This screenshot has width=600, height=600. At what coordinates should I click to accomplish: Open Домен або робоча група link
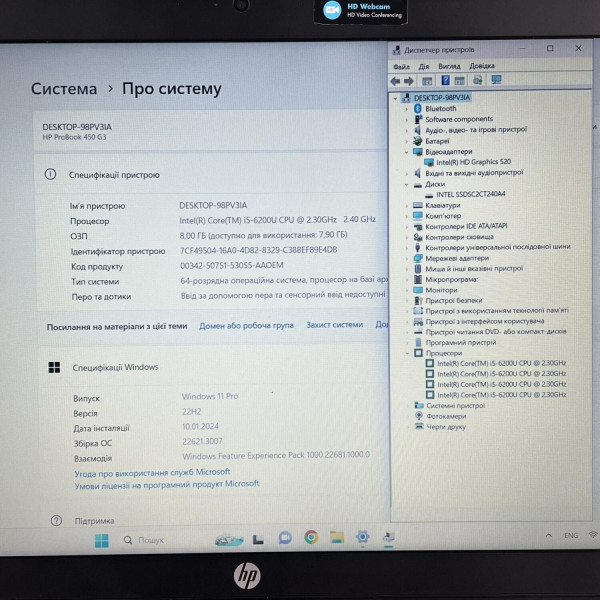pos(246,325)
